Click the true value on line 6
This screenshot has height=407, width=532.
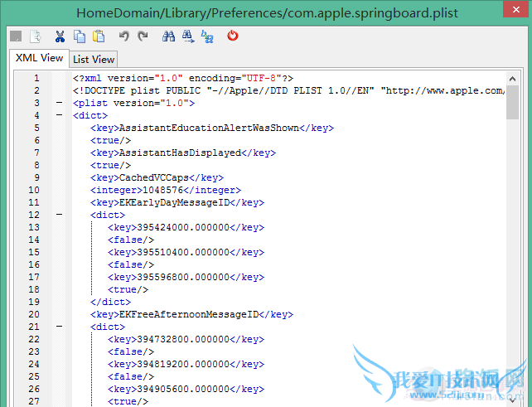pos(110,141)
